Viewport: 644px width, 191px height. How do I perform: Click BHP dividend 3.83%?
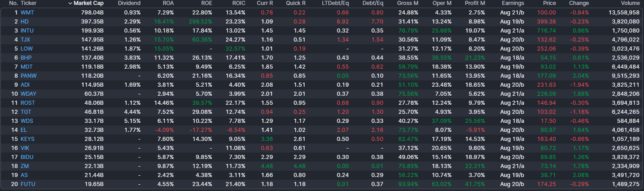(x=132, y=57)
